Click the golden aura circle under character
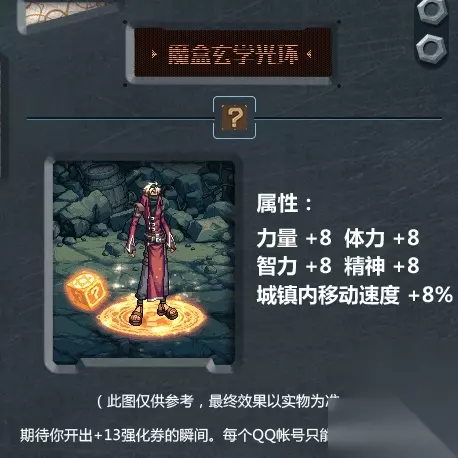Image resolution: width=458 pixels, height=458 pixels. (151, 316)
